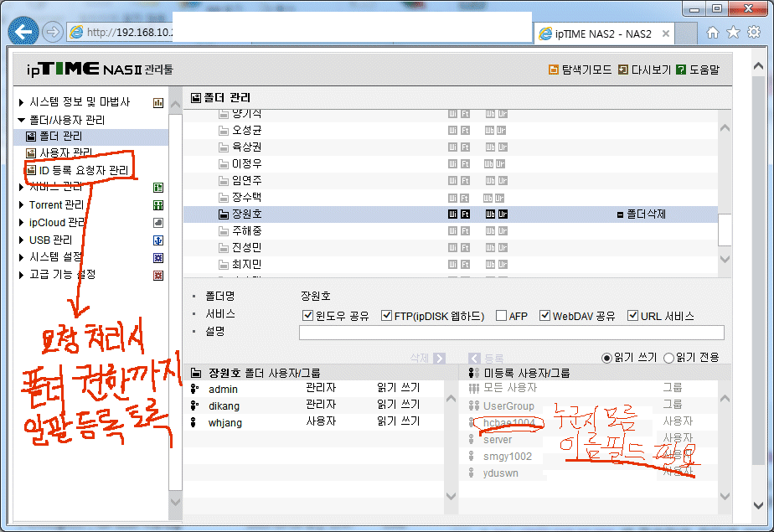Expand the USB 관리 menu
This screenshot has height=532, width=774.
pyautogui.click(x=21, y=240)
